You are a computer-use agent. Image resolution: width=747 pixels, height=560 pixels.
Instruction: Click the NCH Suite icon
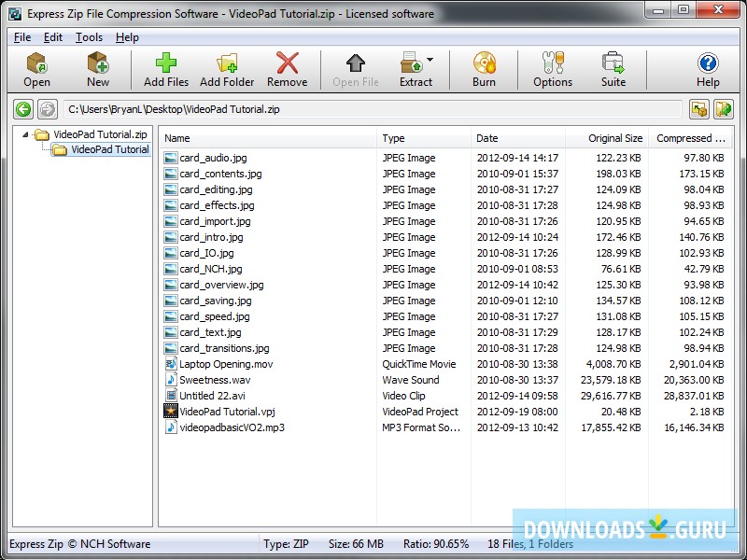click(613, 70)
